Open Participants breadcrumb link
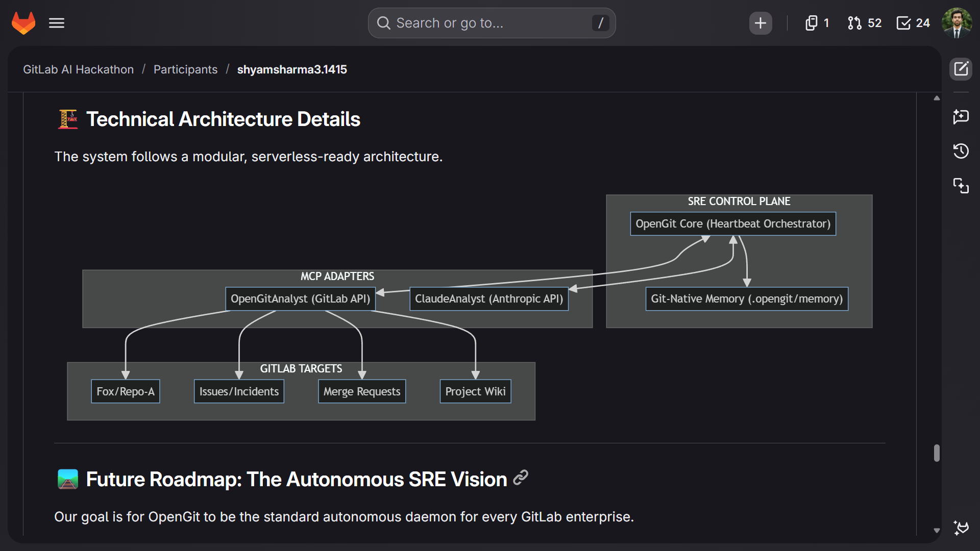 (x=185, y=69)
